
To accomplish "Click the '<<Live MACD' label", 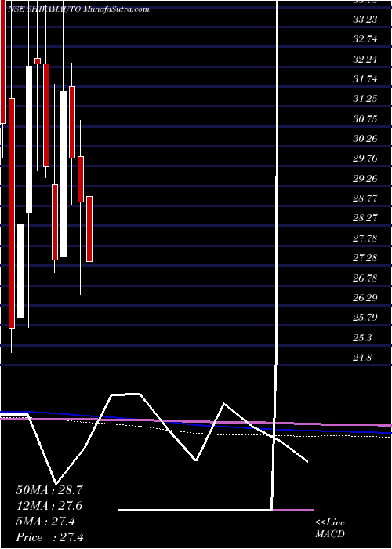I will (x=330, y=529).
